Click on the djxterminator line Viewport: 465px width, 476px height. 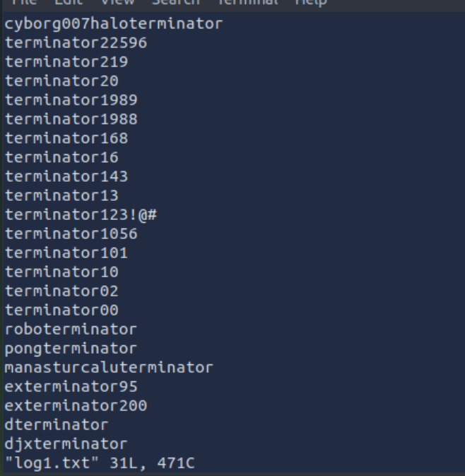tap(66, 443)
